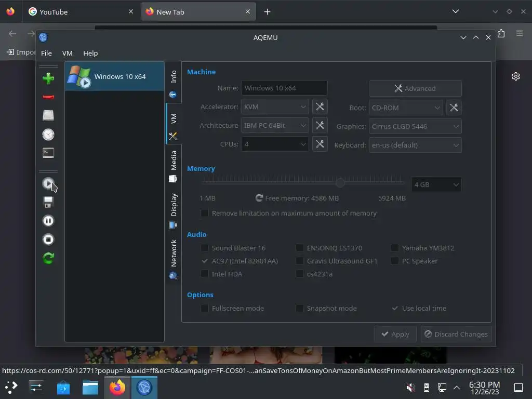Viewport: 532px width, 399px height.
Task: Click the red minus delete VM icon
Action: (48, 97)
